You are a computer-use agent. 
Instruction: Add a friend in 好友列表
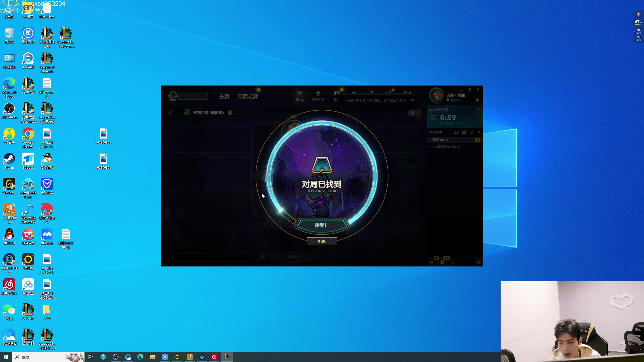456,132
